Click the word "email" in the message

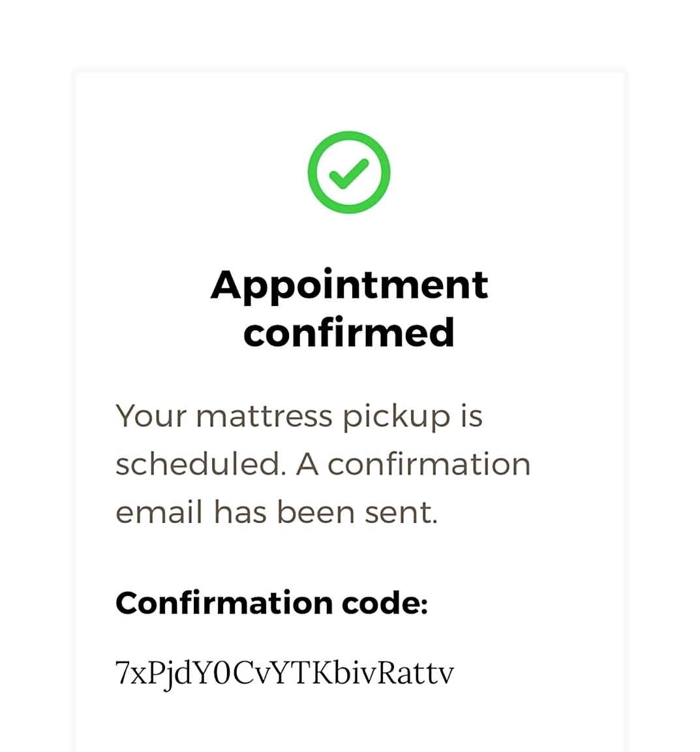[159, 512]
